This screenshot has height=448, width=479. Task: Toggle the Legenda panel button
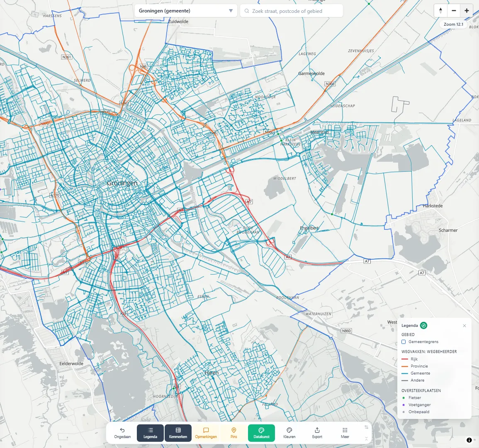point(150,433)
